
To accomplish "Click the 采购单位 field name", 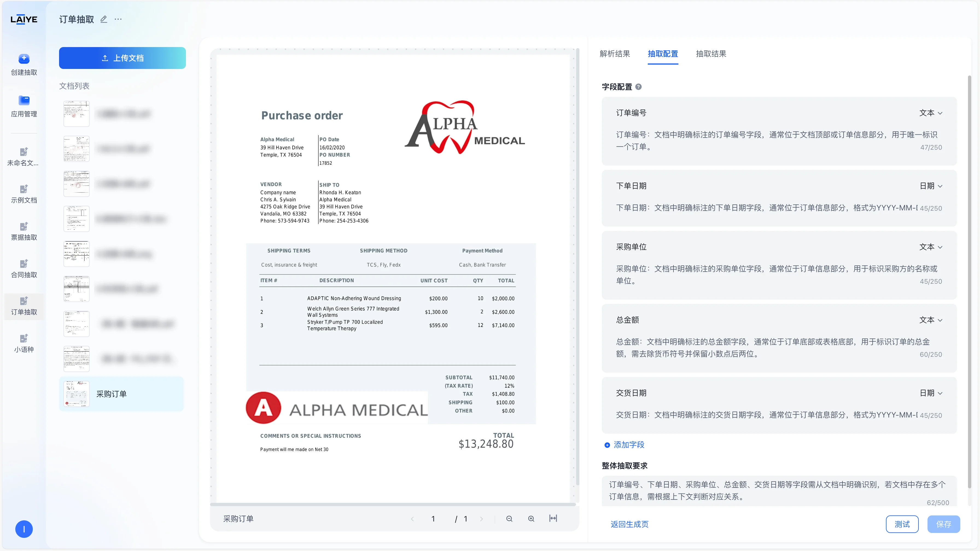I will (x=631, y=247).
